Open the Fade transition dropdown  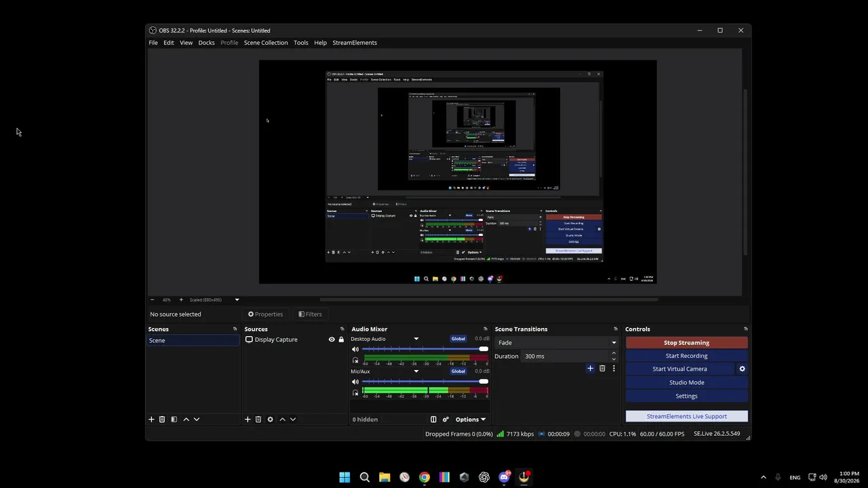pyautogui.click(x=557, y=343)
